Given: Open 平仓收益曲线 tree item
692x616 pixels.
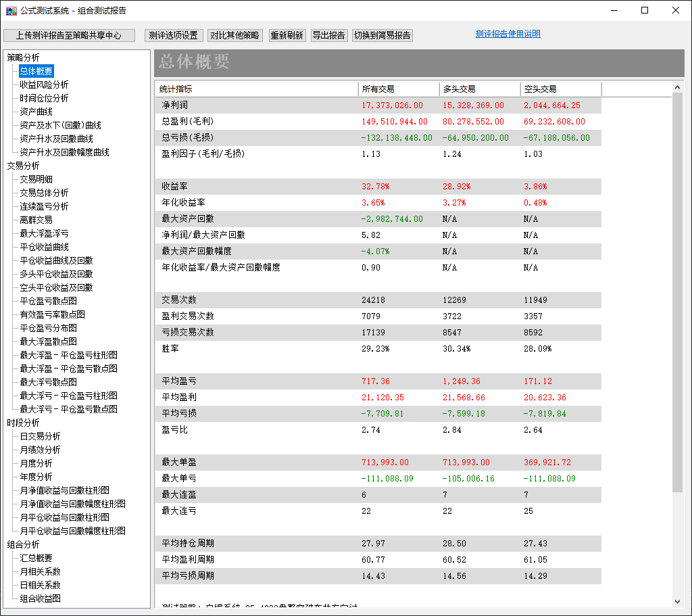Looking at the screenshot, I should [x=44, y=247].
